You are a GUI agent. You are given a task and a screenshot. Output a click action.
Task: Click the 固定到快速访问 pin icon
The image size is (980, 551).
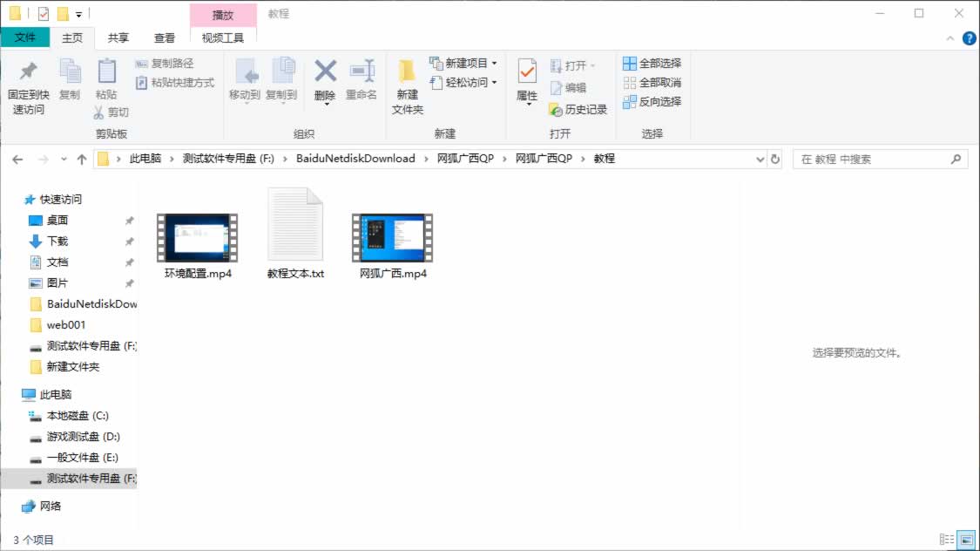pos(28,71)
